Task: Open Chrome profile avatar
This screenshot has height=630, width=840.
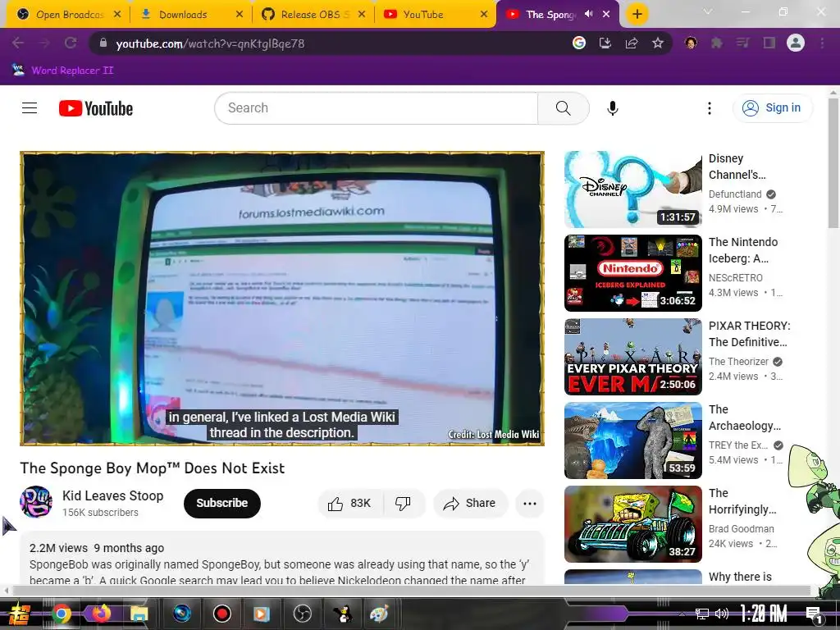Action: (x=796, y=43)
